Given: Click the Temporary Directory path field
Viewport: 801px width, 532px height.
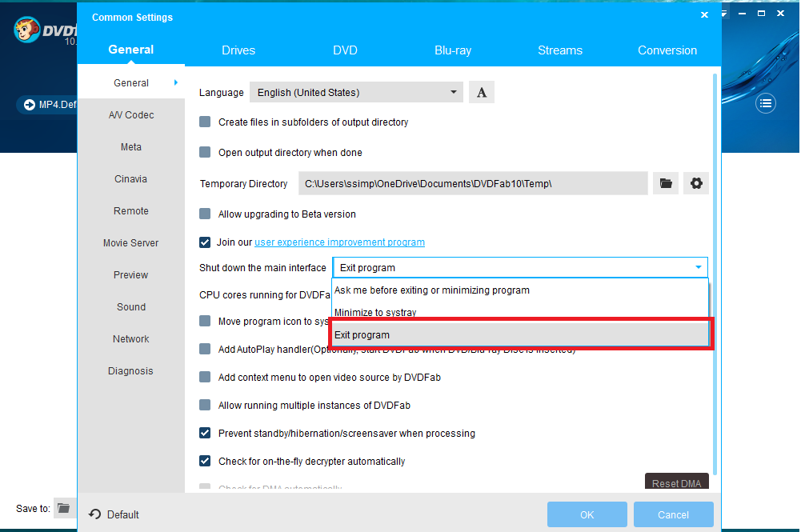Looking at the screenshot, I should pos(473,183).
